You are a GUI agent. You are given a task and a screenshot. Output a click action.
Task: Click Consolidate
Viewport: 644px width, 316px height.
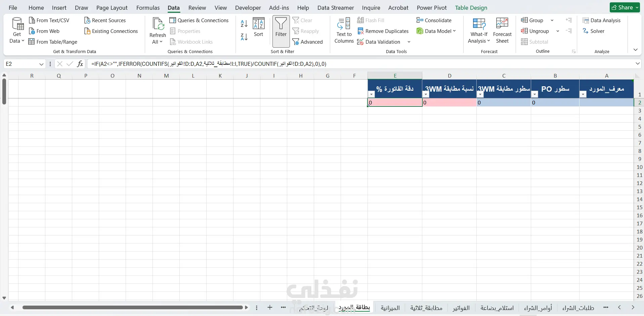click(x=434, y=20)
